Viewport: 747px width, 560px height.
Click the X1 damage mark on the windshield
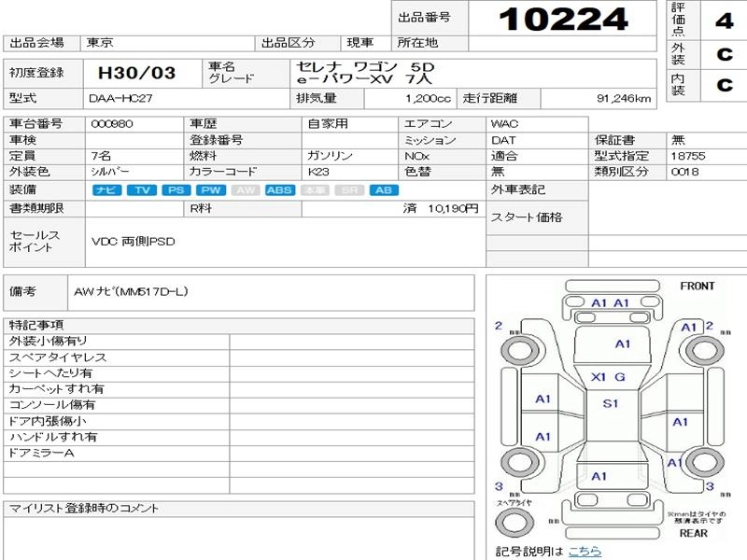(x=599, y=377)
